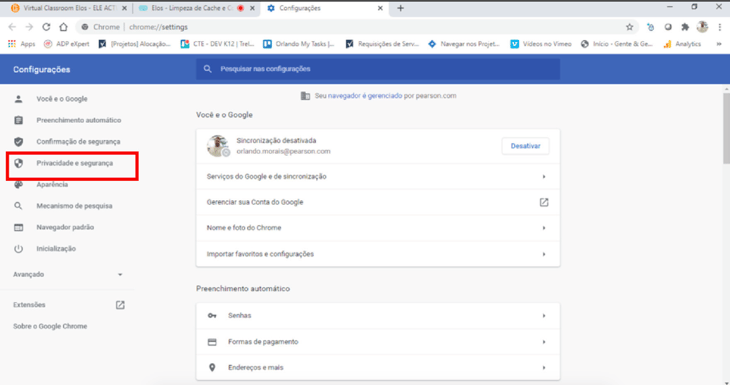This screenshot has width=730, height=385.
Task: Bookmark this page with the star icon
Action: (629, 27)
